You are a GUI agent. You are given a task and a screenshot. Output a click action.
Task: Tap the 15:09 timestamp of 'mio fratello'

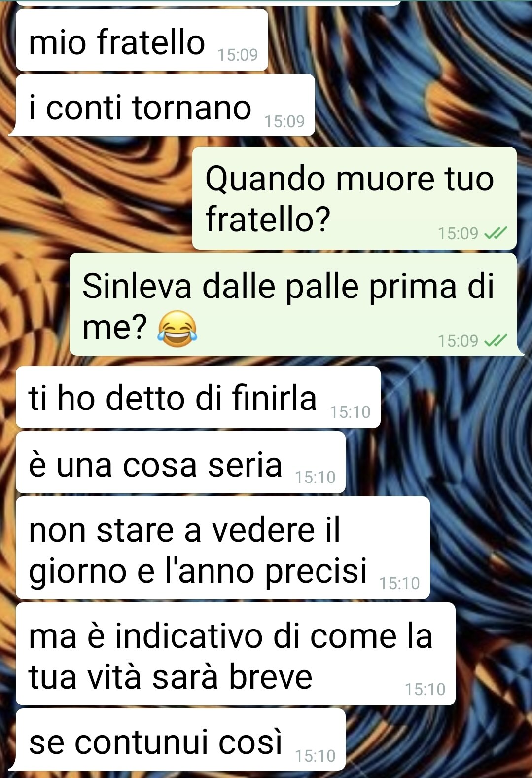click(x=238, y=55)
